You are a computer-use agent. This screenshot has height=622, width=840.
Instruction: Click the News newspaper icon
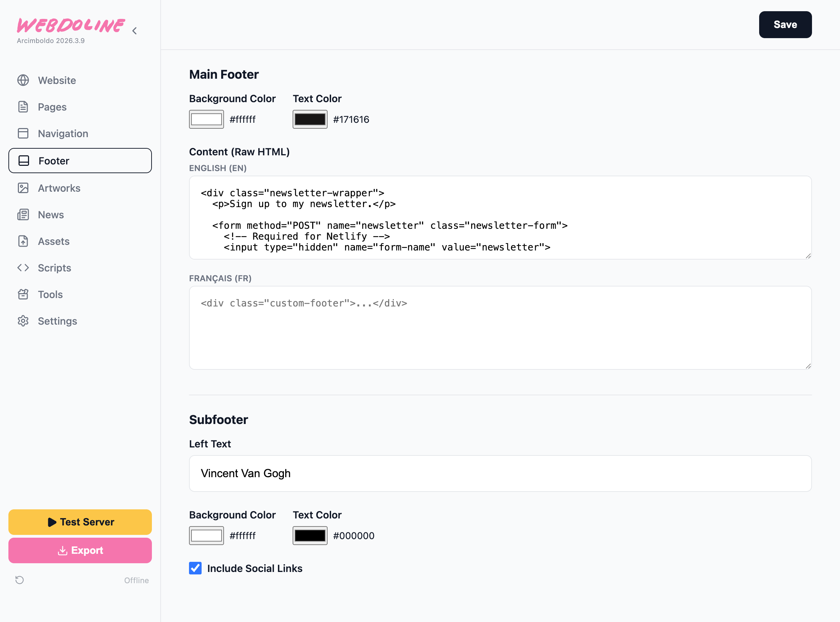click(23, 214)
